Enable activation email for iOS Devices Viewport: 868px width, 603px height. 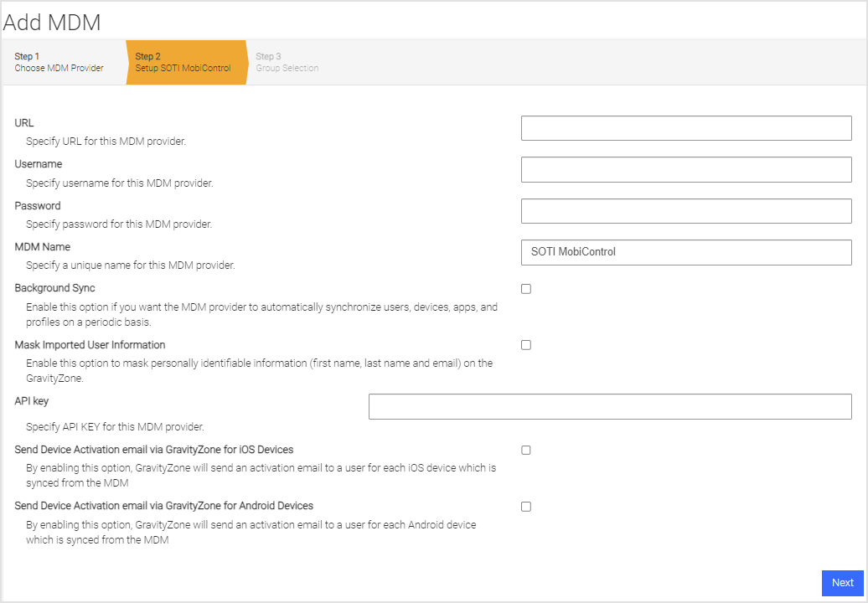click(x=525, y=450)
